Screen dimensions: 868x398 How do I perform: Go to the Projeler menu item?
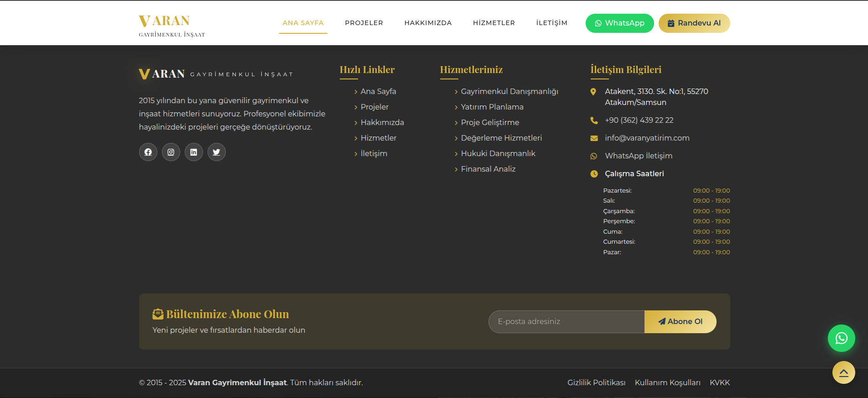(364, 23)
